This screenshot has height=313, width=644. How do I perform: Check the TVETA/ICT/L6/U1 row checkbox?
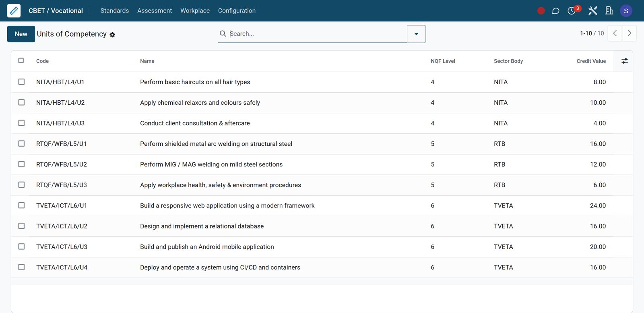click(x=21, y=205)
